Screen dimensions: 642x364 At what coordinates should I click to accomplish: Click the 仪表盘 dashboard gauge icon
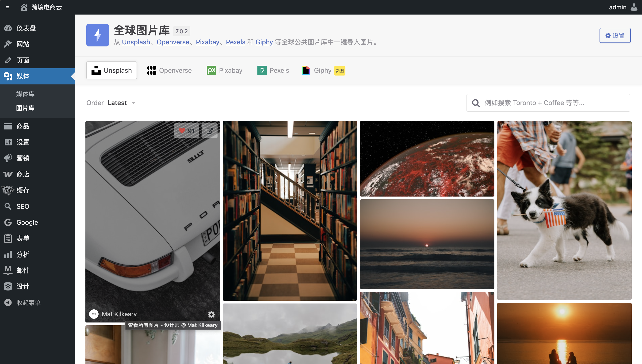(x=8, y=28)
